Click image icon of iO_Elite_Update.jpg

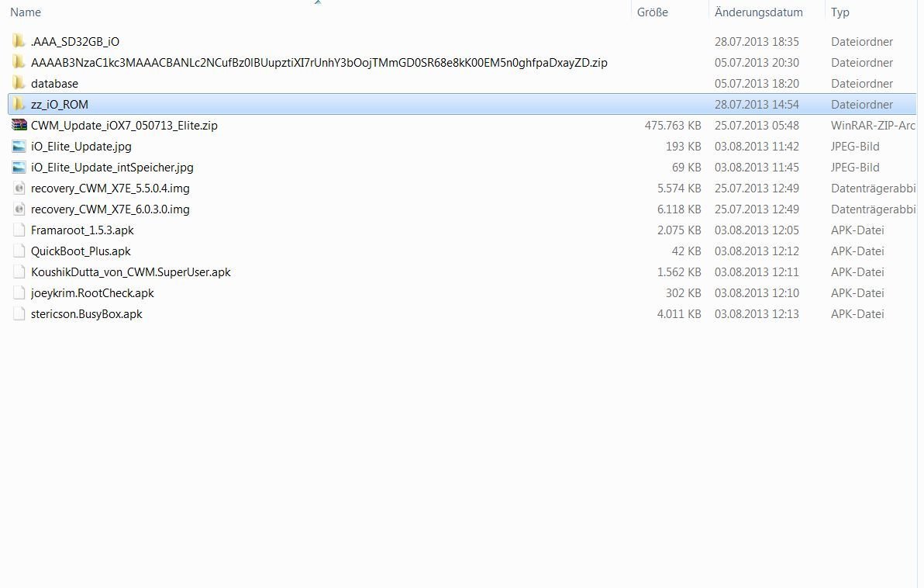[19, 147]
